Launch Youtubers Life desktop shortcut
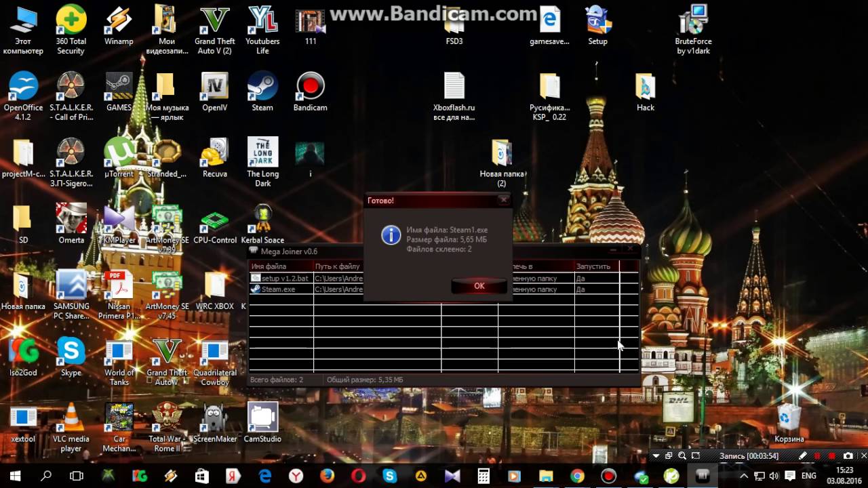Image resolution: width=868 pixels, height=488 pixels. tap(262, 30)
